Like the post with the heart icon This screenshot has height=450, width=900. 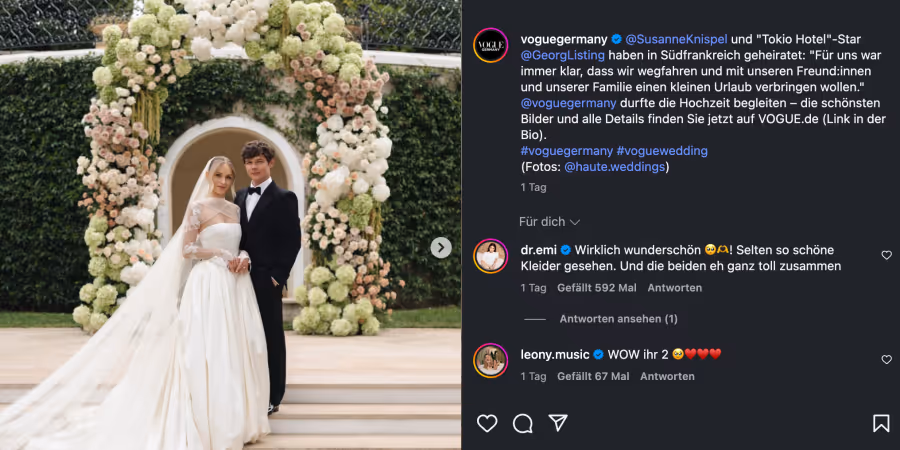point(487,423)
